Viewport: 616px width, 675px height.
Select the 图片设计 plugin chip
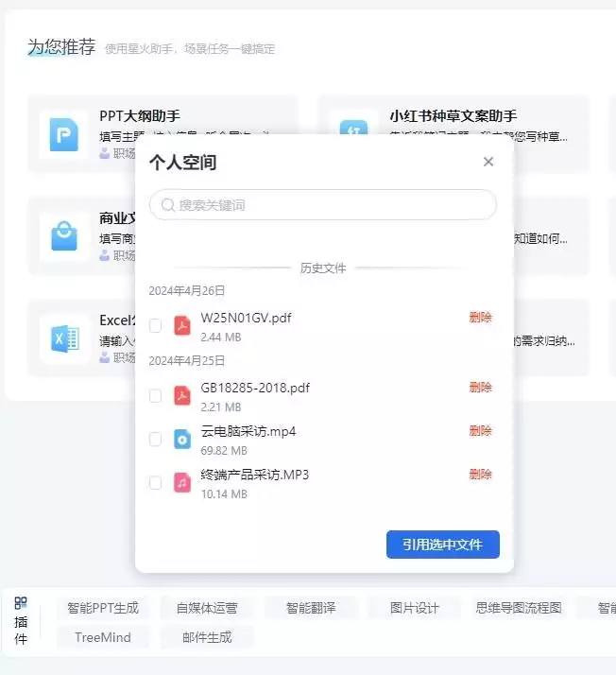414,608
